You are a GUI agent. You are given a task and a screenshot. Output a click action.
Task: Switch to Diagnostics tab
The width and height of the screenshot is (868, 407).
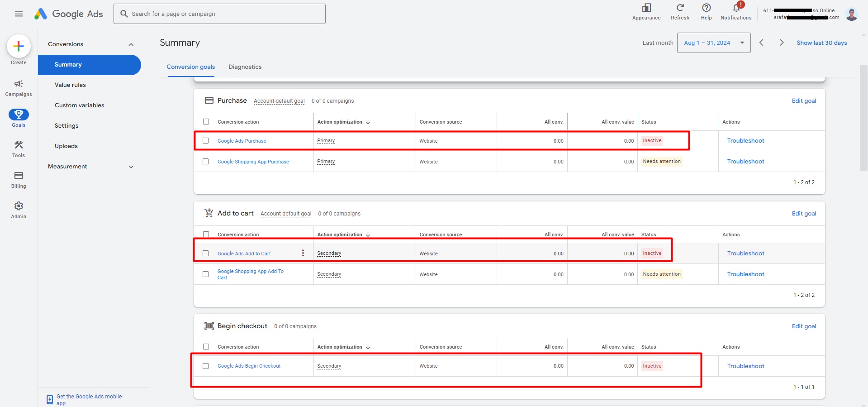(245, 67)
